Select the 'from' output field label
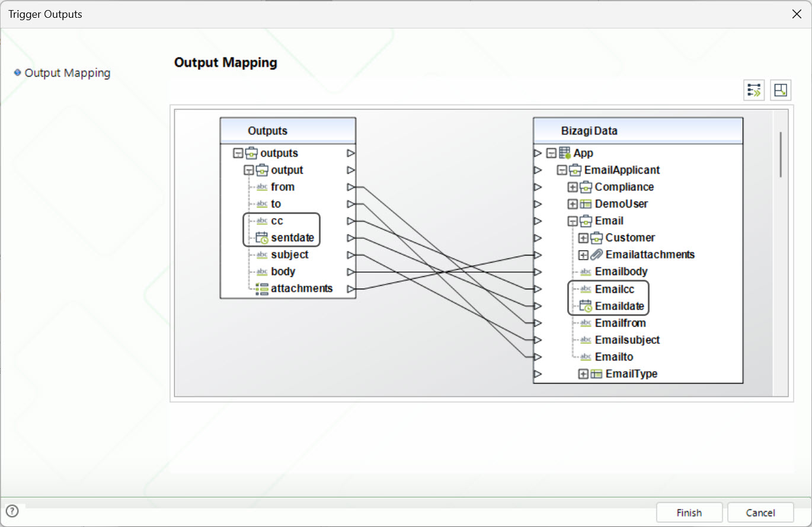The height and width of the screenshot is (527, 812). click(283, 187)
